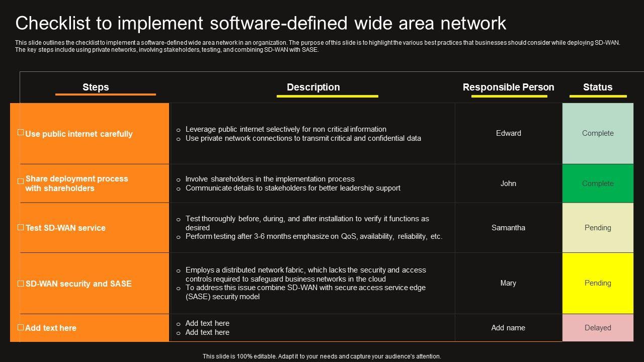Select the 'This slide is 100% editable' footer text
This screenshot has width=644, height=362.
[x=322, y=356]
